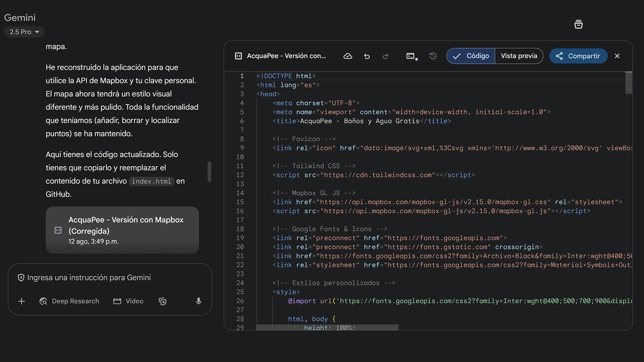Click the Mapbox GL JS comment line
Screen dimensions: 644x362
[x=314, y=193]
